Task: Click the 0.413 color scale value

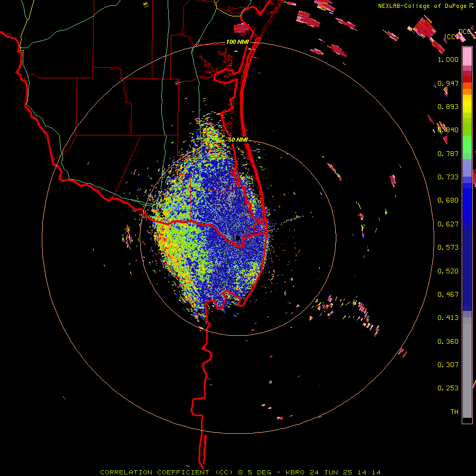Action: (448, 318)
